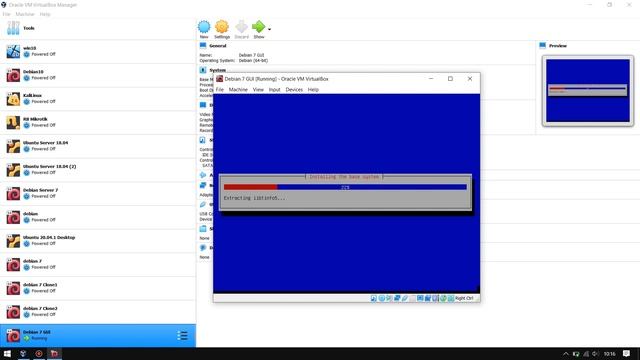Click the volume icon in system tray
This screenshot has width=640, height=360.
coord(596,354)
